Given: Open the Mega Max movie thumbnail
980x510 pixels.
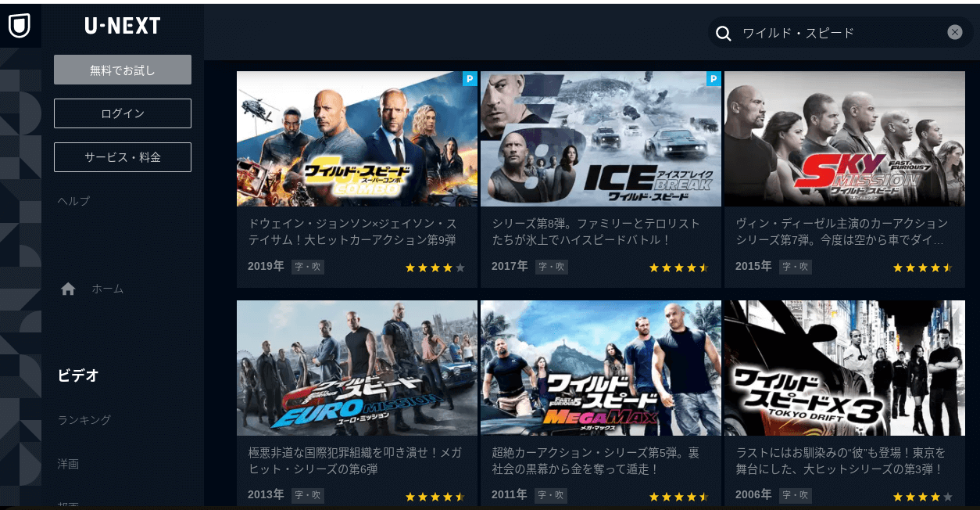Looking at the screenshot, I should [x=601, y=368].
